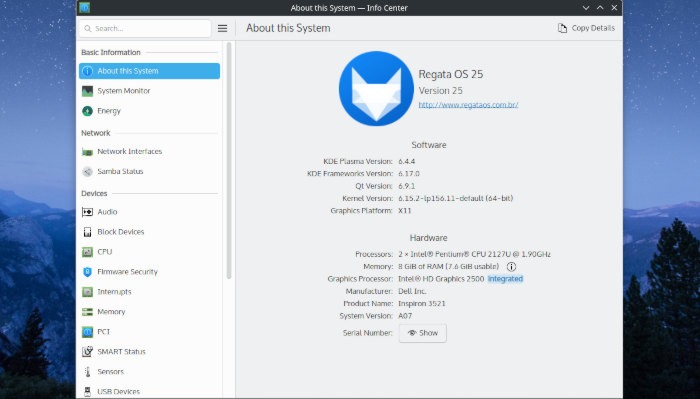Screen dimensions: 700x399
Task: Open the Interrupts entry
Action: [149, 292]
